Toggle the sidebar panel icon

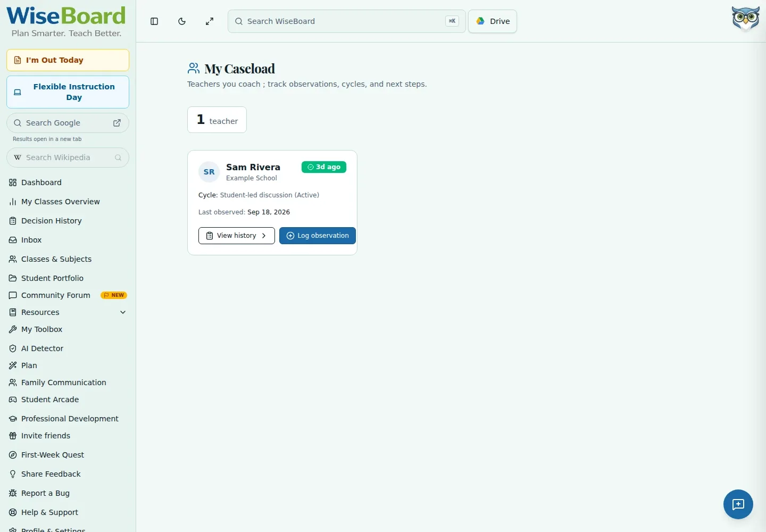click(x=154, y=21)
